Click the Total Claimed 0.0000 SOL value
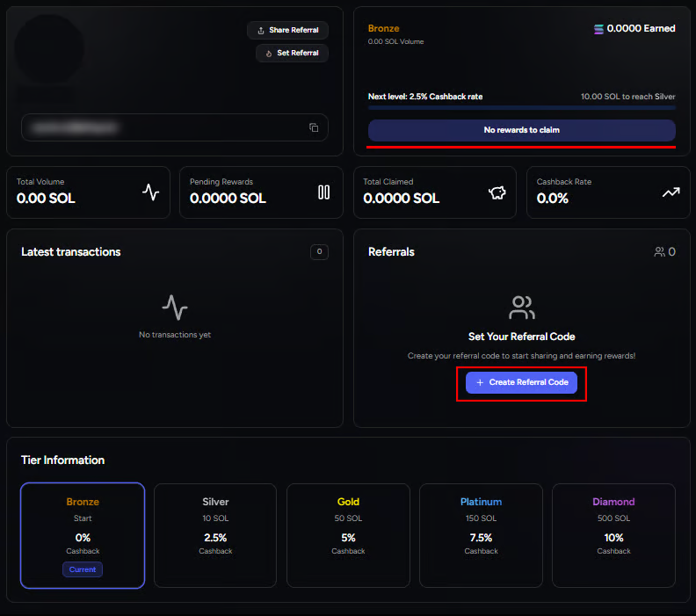 [x=402, y=199]
